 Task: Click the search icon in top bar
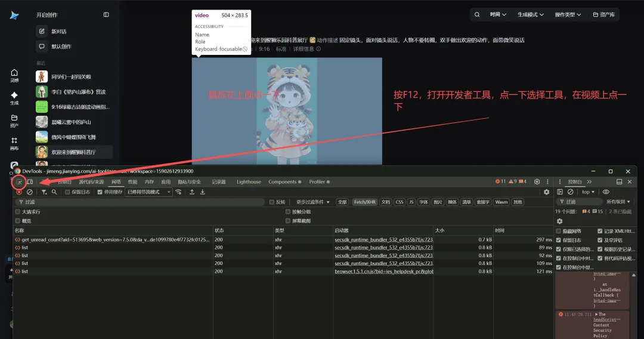pyautogui.click(x=477, y=14)
